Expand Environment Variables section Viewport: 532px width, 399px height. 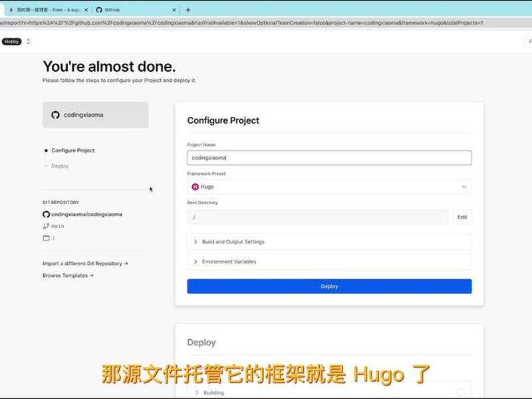pyautogui.click(x=329, y=261)
